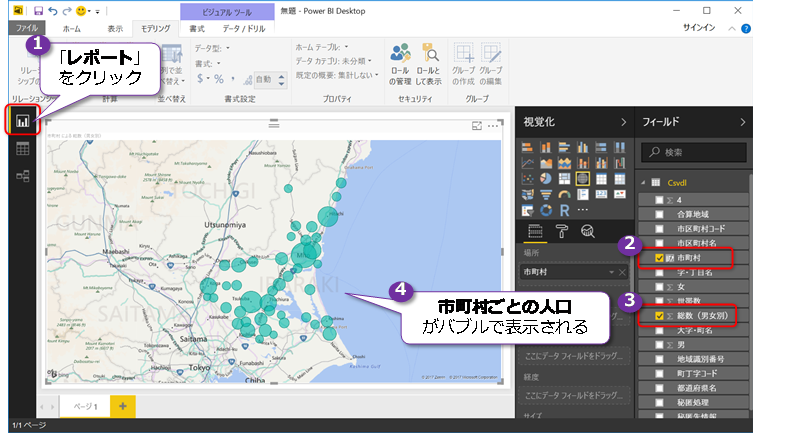Check the 男 field checkbox
The width and height of the screenshot is (800, 435).
point(659,345)
